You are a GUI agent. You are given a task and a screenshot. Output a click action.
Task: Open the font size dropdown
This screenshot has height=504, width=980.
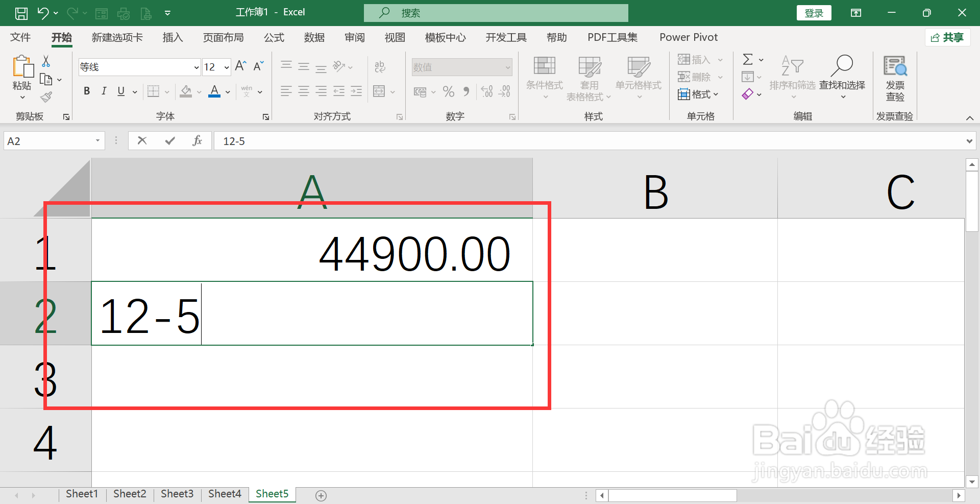click(226, 67)
